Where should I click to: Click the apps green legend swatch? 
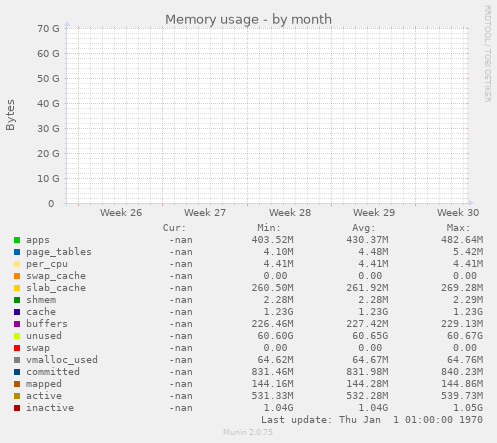point(17,240)
